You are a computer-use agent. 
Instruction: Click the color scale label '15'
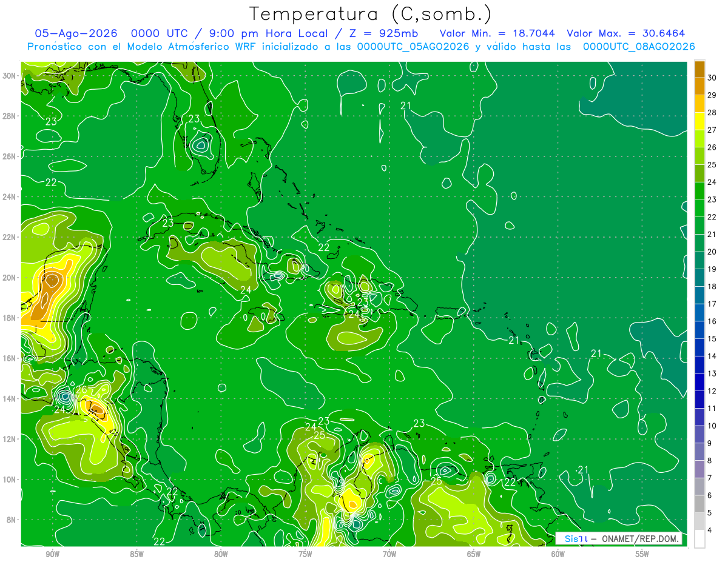712,339
